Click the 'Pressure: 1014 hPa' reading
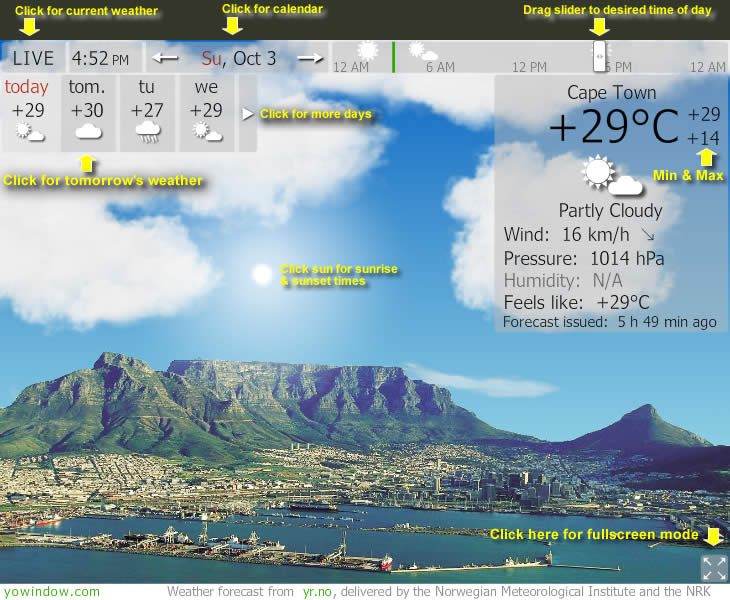 click(x=584, y=258)
